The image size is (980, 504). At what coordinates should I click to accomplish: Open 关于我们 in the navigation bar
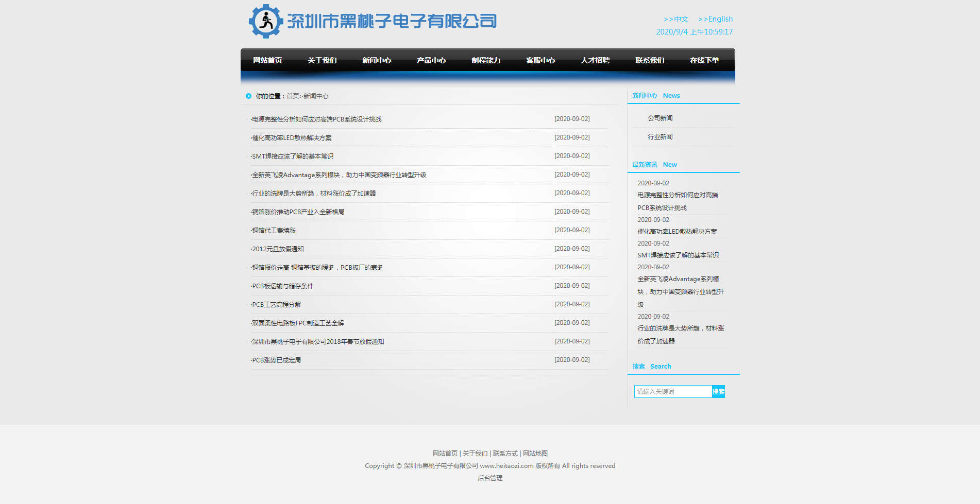point(322,60)
